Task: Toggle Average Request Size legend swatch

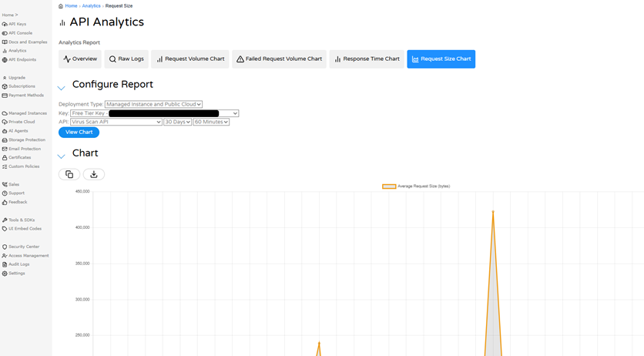Action: 389,186
